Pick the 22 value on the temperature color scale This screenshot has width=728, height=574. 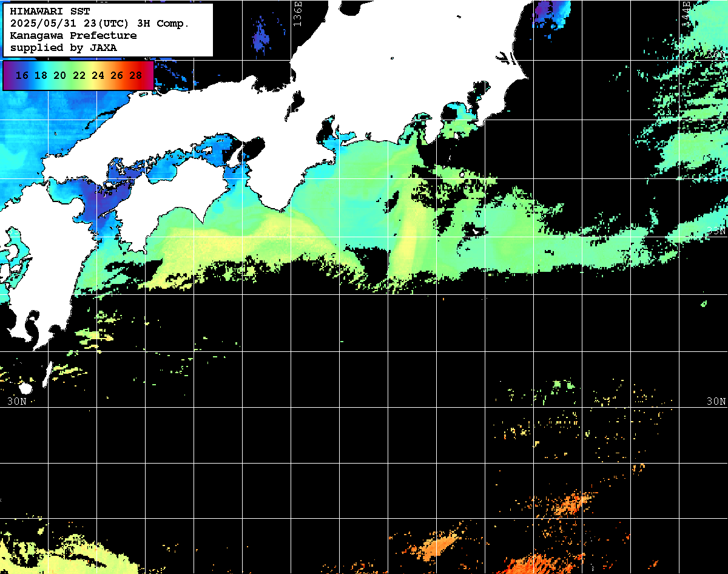click(79, 76)
